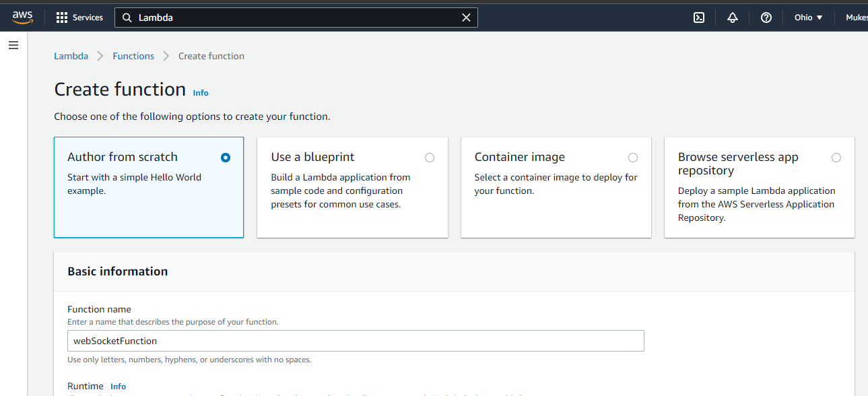Open the Runtime Info link
The height and width of the screenshot is (396, 868).
tap(118, 386)
